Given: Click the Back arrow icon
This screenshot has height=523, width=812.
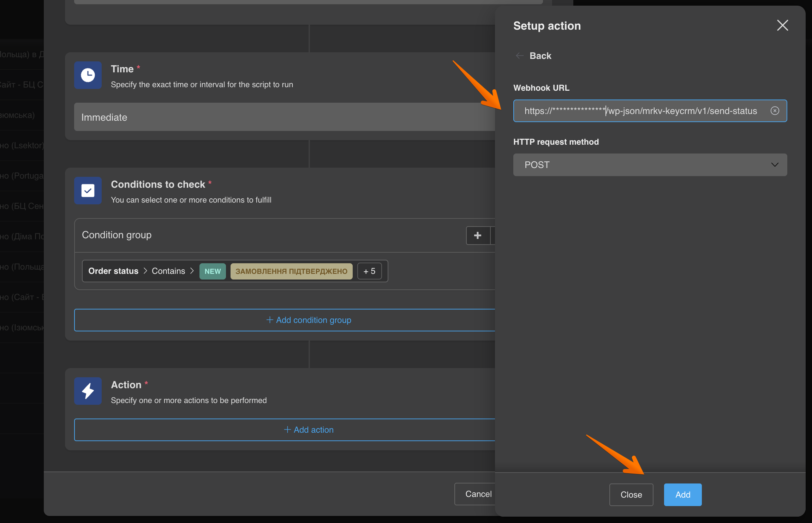Looking at the screenshot, I should (x=520, y=56).
